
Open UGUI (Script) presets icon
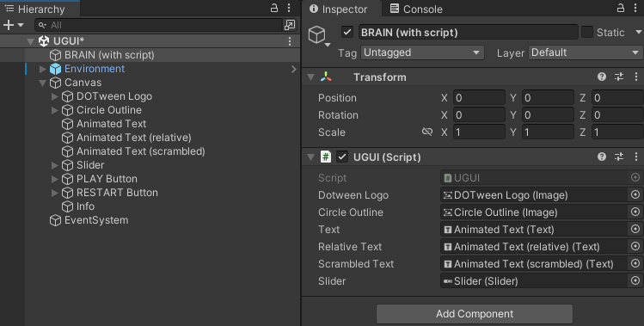(x=619, y=157)
